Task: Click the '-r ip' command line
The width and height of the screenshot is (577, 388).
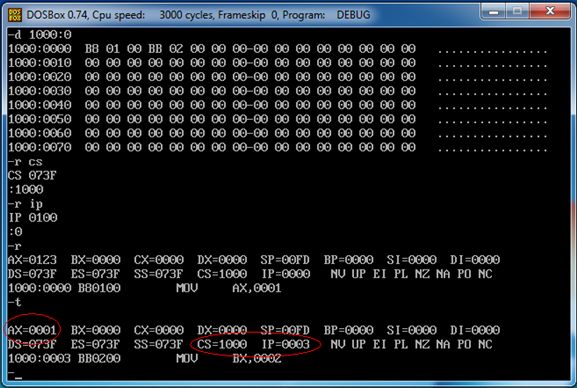Action: click(25, 204)
